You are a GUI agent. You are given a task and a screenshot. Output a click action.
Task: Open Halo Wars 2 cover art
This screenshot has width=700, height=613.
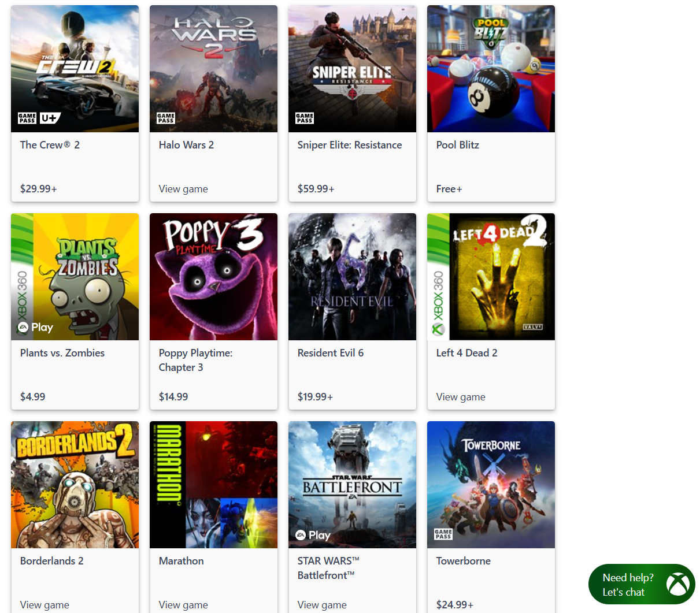click(214, 69)
